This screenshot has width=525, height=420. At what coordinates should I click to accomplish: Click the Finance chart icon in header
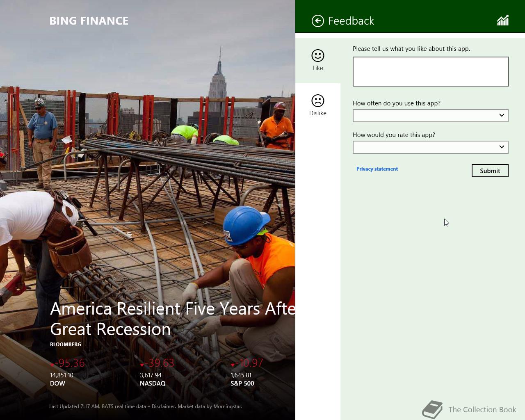point(502,21)
